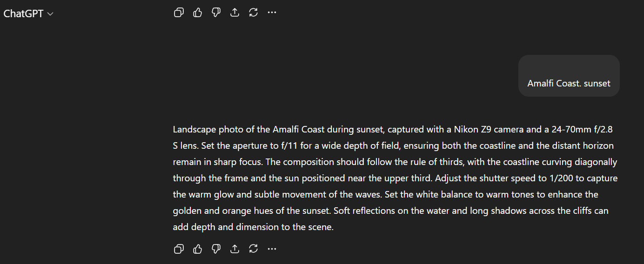
Task: Regenerate the Amalfi Coast response
Action: tap(254, 249)
